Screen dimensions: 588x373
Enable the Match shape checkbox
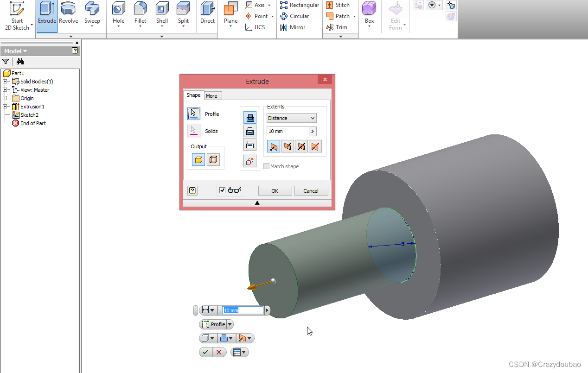(x=267, y=166)
